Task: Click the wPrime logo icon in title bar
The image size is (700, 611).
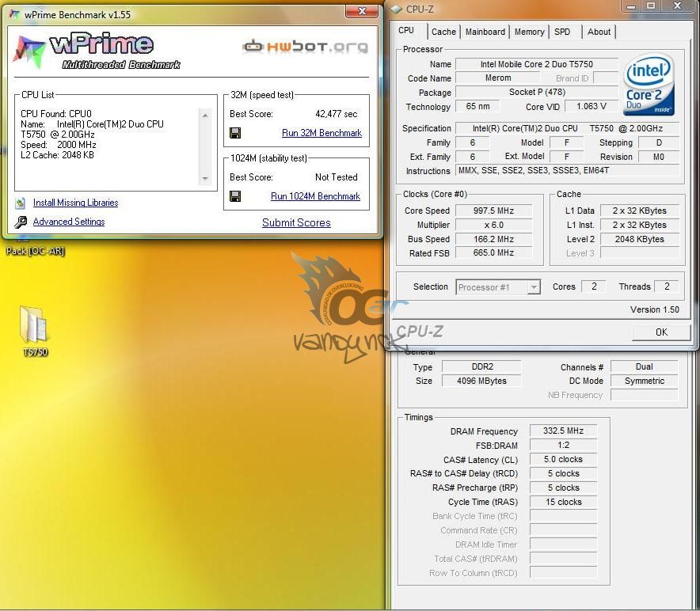Action: pyautogui.click(x=14, y=14)
